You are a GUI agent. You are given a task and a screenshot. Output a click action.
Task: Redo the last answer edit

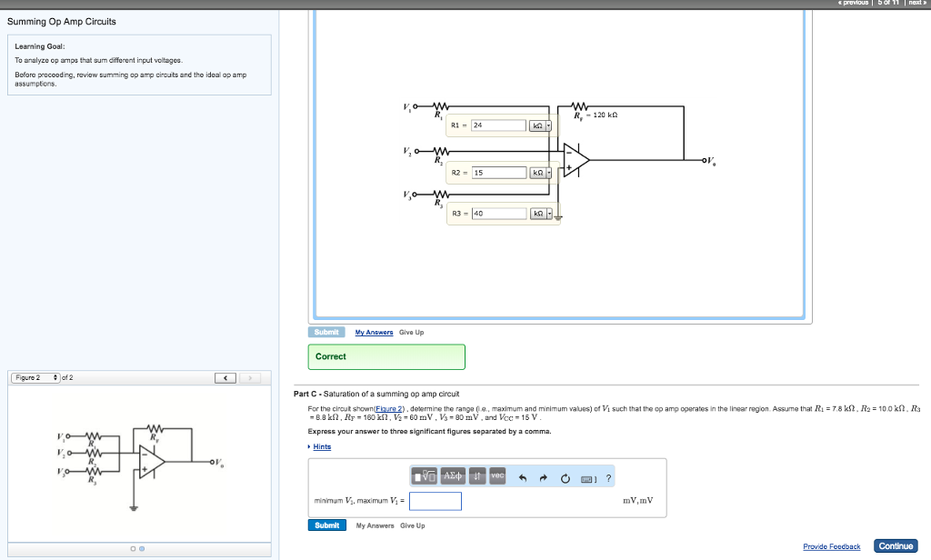pos(544,475)
